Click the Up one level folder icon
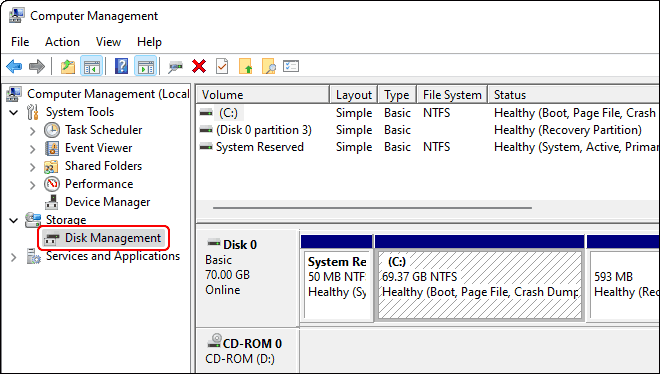Image resolution: width=660 pixels, height=374 pixels. pyautogui.click(x=68, y=66)
